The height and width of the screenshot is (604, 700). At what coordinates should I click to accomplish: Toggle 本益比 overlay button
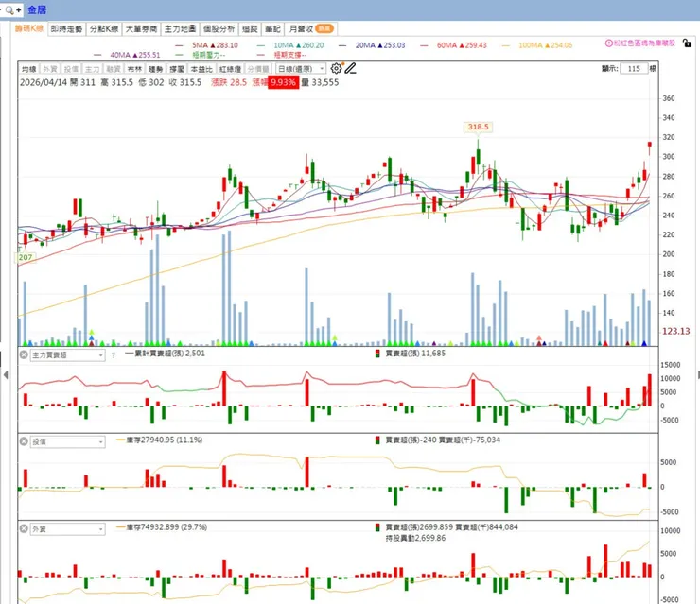(x=201, y=69)
